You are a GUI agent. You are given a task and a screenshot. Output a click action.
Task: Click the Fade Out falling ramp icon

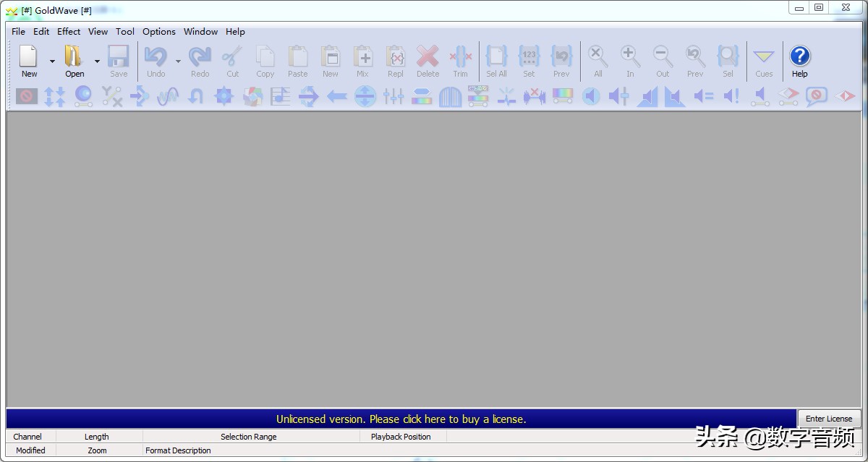[x=676, y=96]
